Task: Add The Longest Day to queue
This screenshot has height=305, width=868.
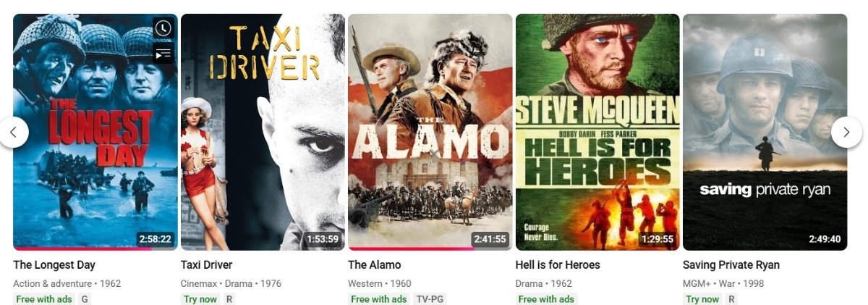Action: tap(163, 53)
